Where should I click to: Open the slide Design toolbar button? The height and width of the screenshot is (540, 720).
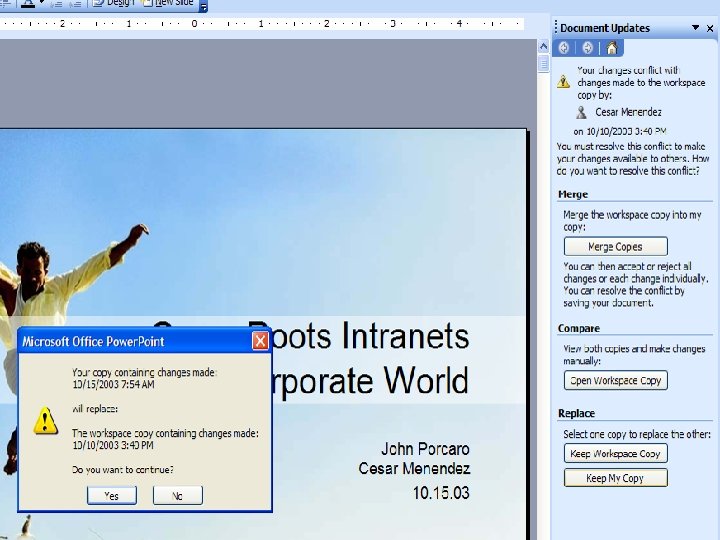(113, 3)
